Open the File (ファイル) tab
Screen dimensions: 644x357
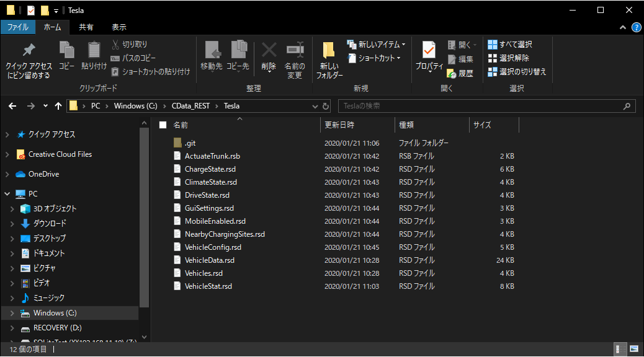[x=17, y=27]
